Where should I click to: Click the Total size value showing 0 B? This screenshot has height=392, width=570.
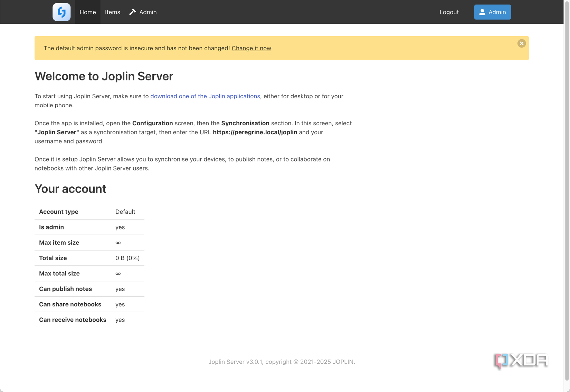127,258
